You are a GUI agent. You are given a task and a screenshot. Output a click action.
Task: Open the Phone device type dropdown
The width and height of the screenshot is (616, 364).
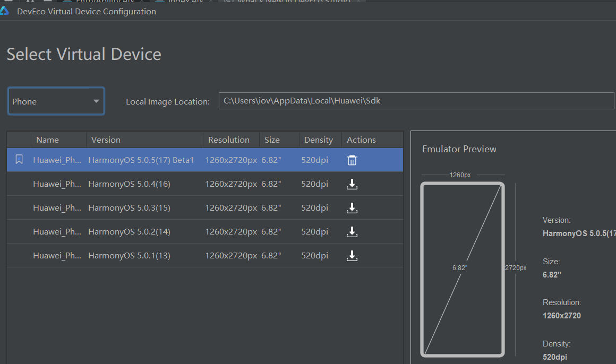56,101
